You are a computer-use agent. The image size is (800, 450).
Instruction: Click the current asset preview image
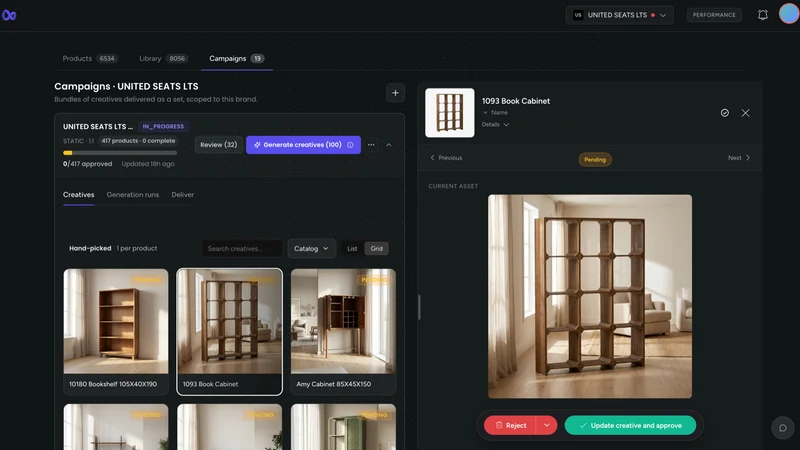pyautogui.click(x=590, y=296)
